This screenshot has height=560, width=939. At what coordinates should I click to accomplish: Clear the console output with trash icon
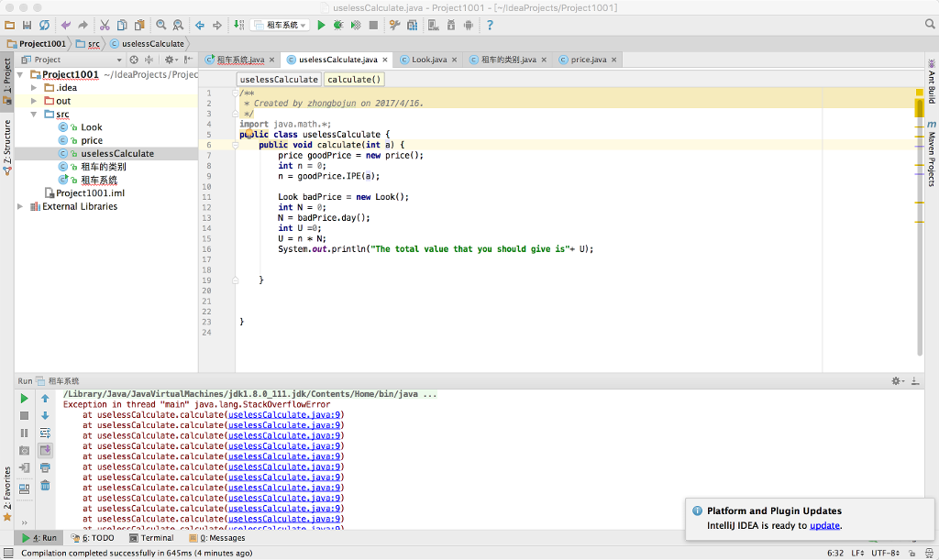[x=45, y=484]
